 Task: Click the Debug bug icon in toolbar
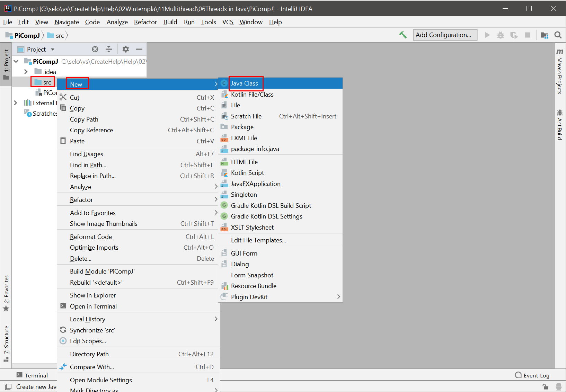coord(501,35)
